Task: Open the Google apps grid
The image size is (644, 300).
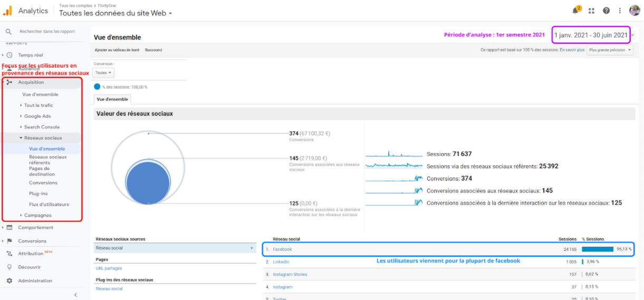Action: (592, 11)
